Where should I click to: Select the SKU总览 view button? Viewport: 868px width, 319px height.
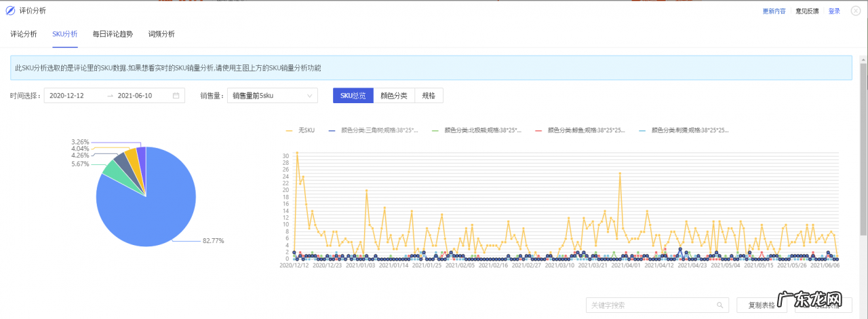point(353,96)
